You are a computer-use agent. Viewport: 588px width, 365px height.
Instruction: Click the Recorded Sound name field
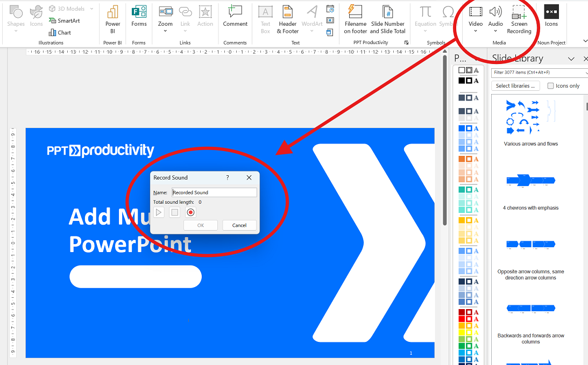[214, 192]
